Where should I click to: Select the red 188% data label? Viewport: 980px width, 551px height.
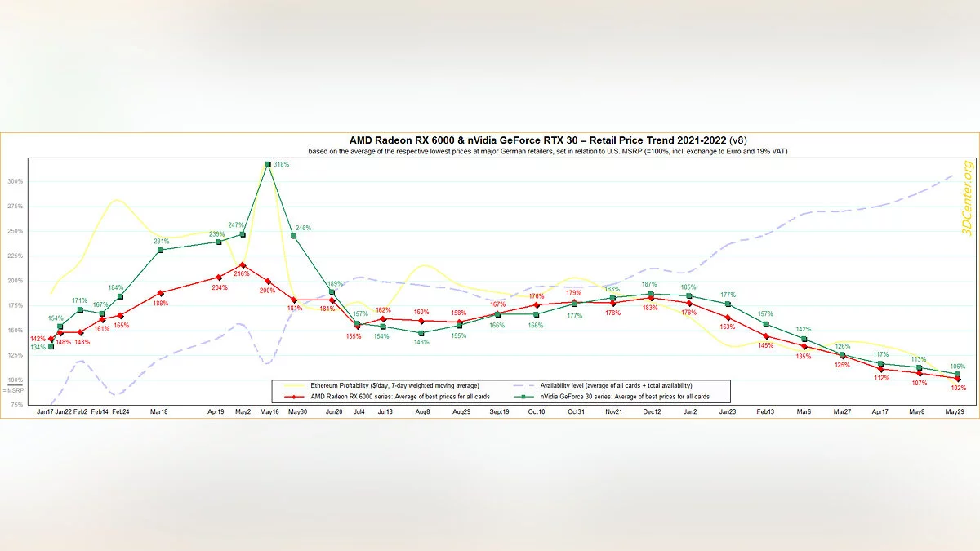pos(161,304)
